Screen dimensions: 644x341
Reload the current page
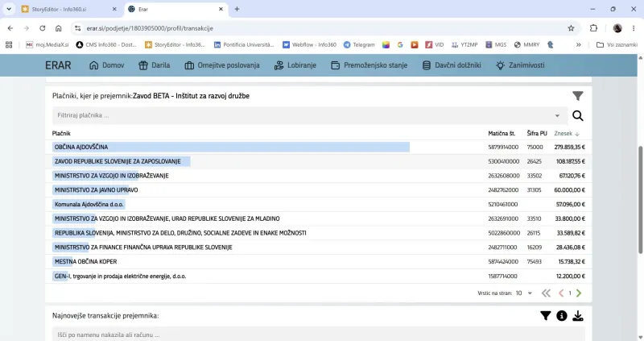(43, 28)
